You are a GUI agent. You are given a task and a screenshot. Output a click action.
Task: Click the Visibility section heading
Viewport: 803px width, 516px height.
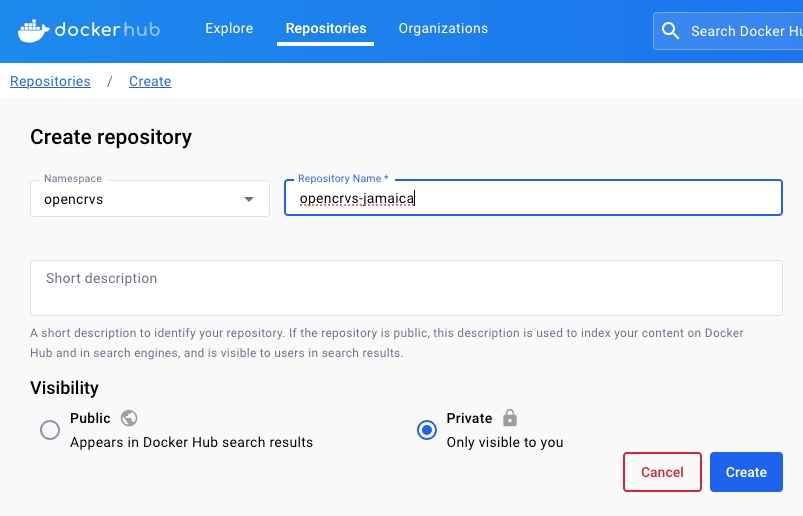pyautogui.click(x=64, y=388)
